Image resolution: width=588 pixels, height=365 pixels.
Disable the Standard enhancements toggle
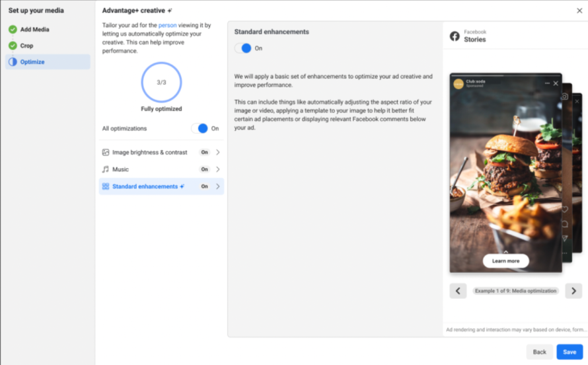point(243,48)
